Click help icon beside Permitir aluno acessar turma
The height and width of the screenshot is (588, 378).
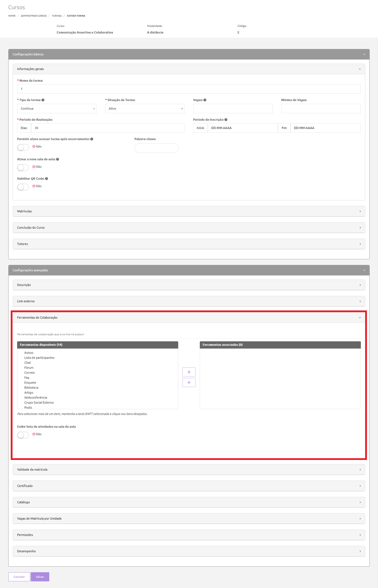pyautogui.click(x=92, y=139)
